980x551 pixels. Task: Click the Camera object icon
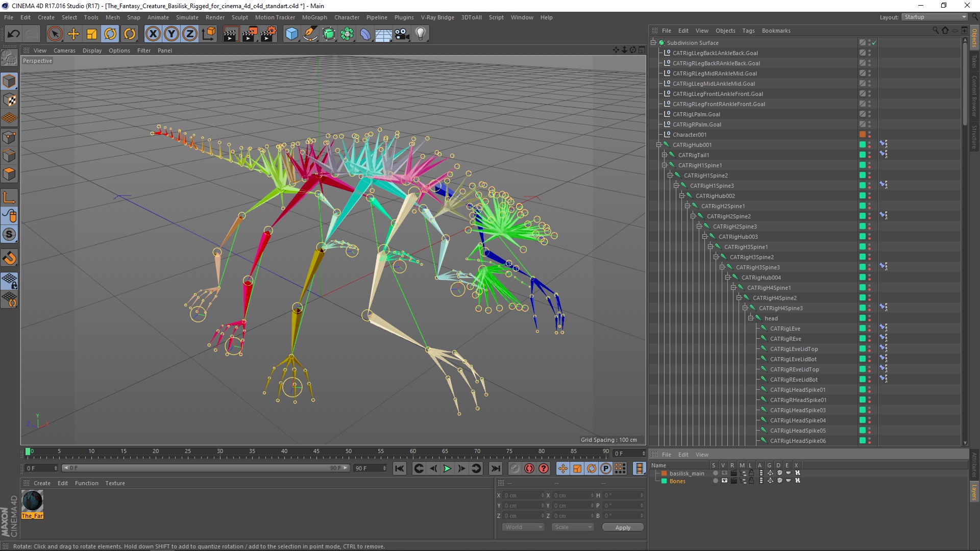coord(402,34)
